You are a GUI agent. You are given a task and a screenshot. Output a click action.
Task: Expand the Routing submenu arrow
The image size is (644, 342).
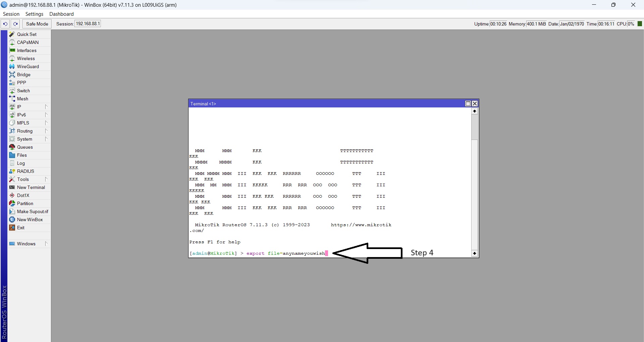tap(46, 131)
